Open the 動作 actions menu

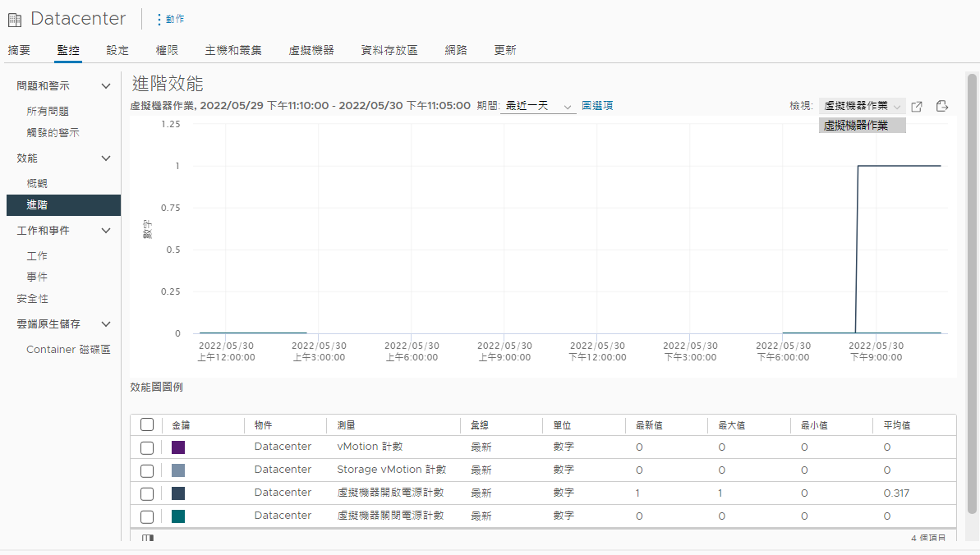(x=170, y=19)
